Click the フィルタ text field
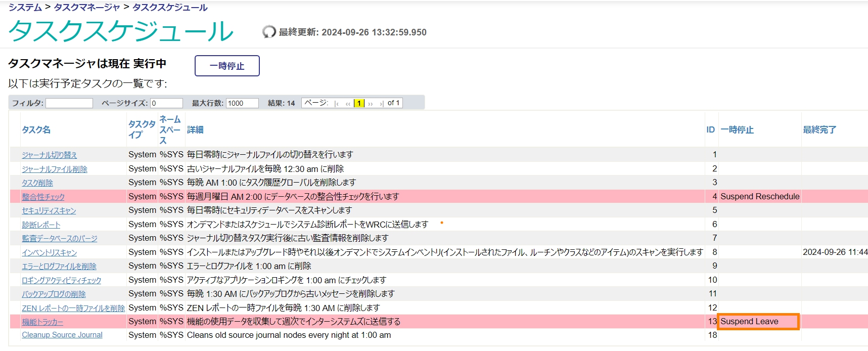 pos(69,103)
